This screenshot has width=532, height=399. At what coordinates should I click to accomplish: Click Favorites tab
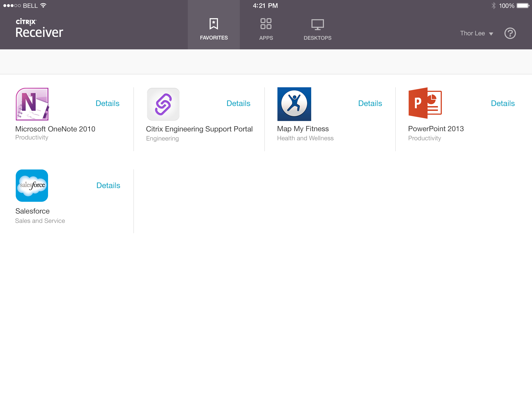[x=214, y=29]
